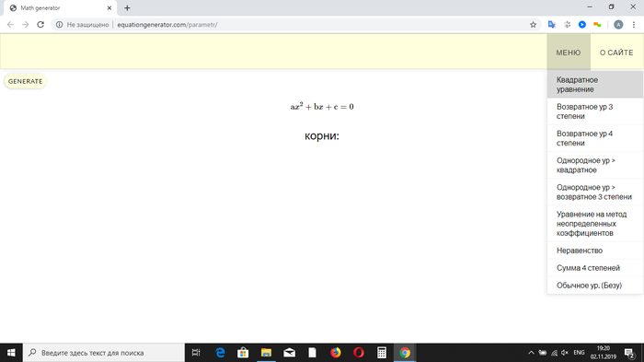
Task: Select Неравенство from the menu
Action: (594, 251)
